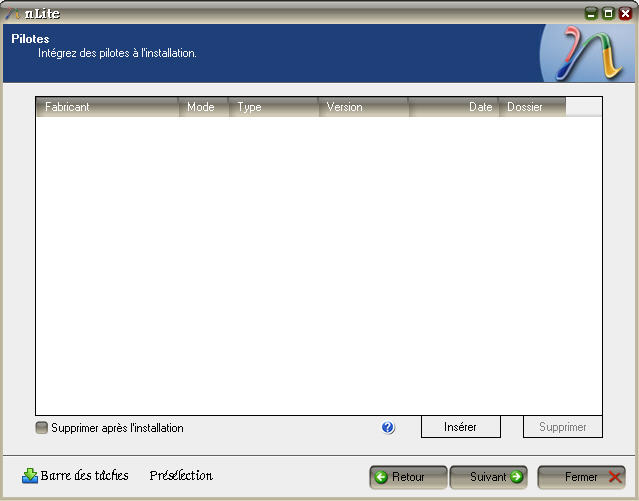Click the Insérer button
This screenshot has height=501, width=639.
[461, 427]
